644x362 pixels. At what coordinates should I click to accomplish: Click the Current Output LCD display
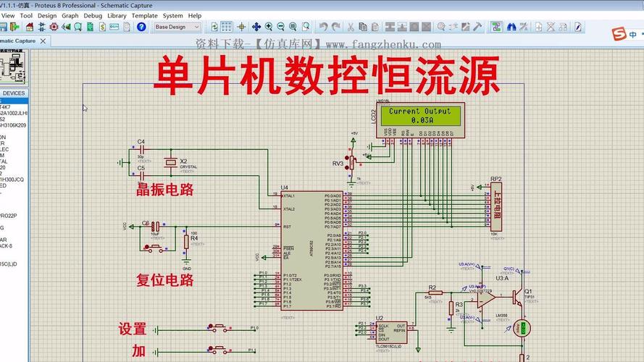[x=421, y=116]
